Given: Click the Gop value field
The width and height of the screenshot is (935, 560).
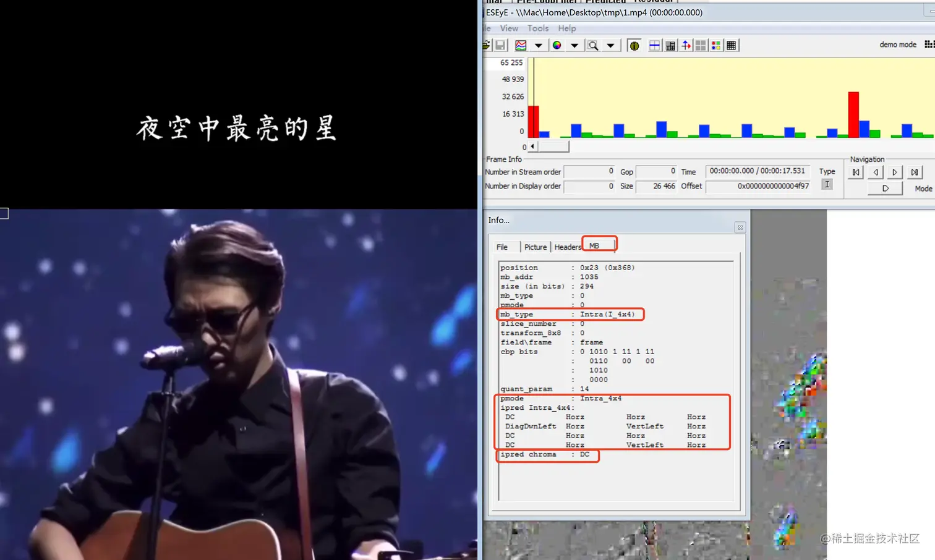Looking at the screenshot, I should coord(656,171).
